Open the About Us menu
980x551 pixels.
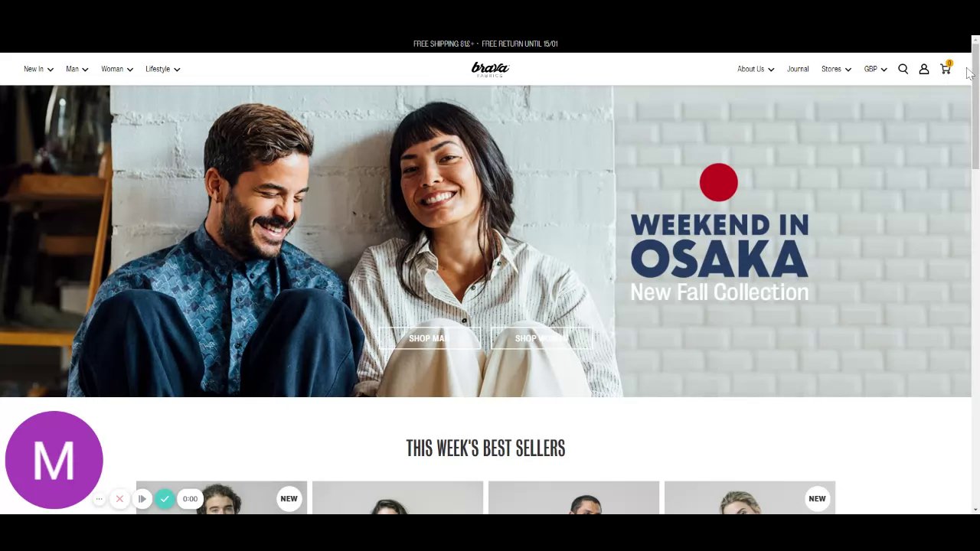coord(756,69)
